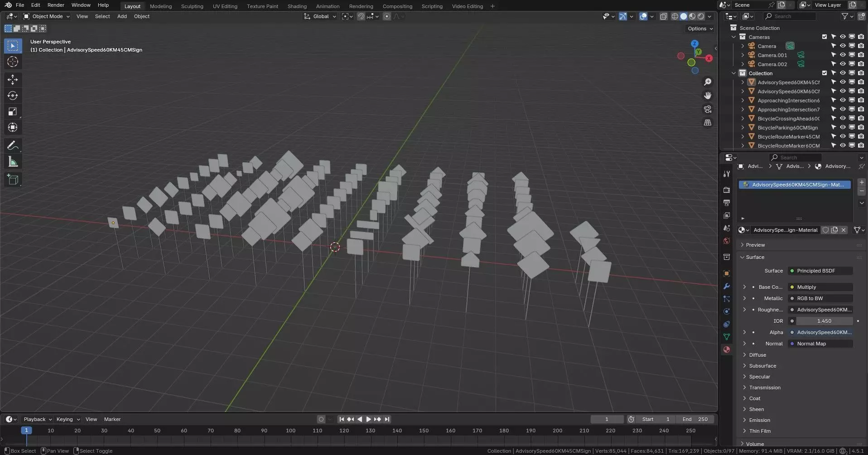This screenshot has height=455, width=868.
Task: Expand the Subsurface section
Action: 762,366
